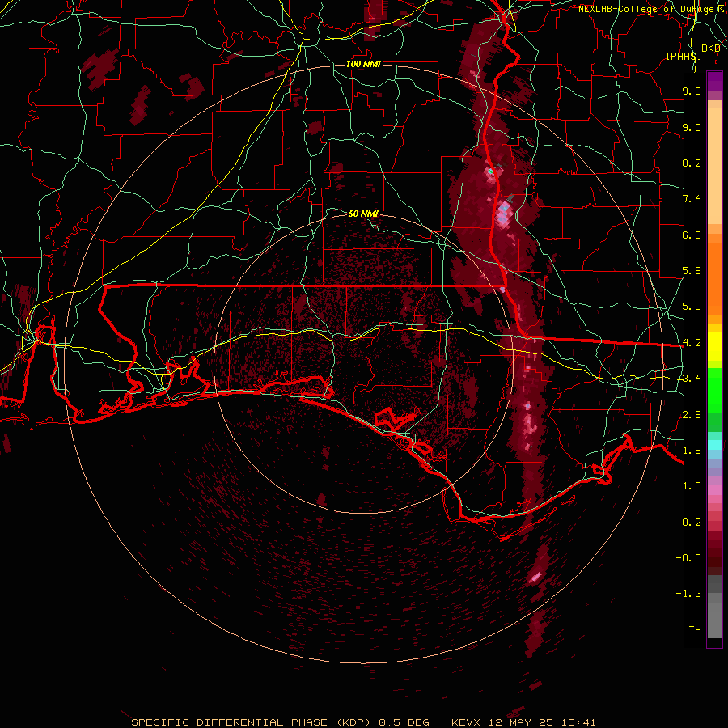Screen dimensions: 728x728
Task: Pick the purple swatch at the top of the color bar
Action: coord(714,81)
